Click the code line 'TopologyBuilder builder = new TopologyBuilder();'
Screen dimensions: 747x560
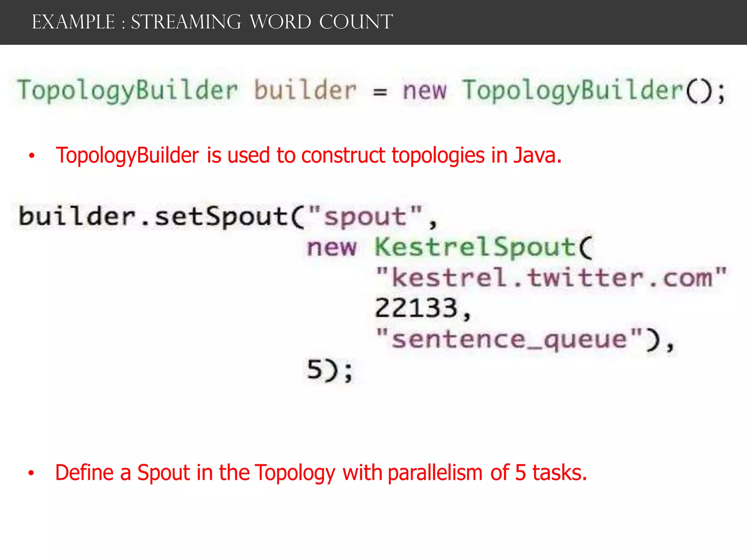tap(371, 90)
